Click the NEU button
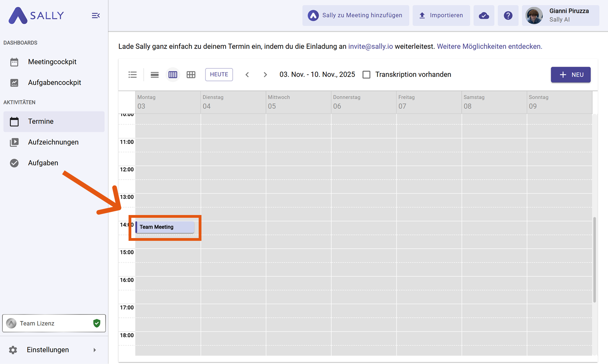This screenshot has height=364, width=608. pos(570,75)
